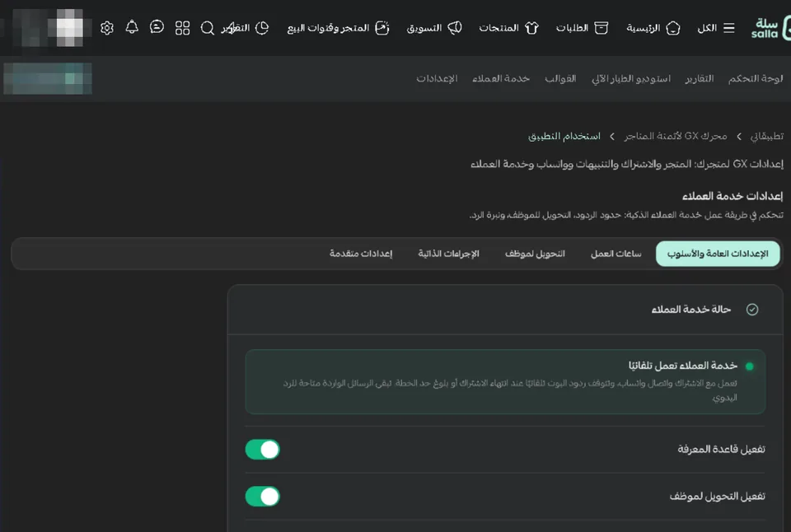Click the search magnifier icon
This screenshot has width=791, height=532.
click(208, 28)
